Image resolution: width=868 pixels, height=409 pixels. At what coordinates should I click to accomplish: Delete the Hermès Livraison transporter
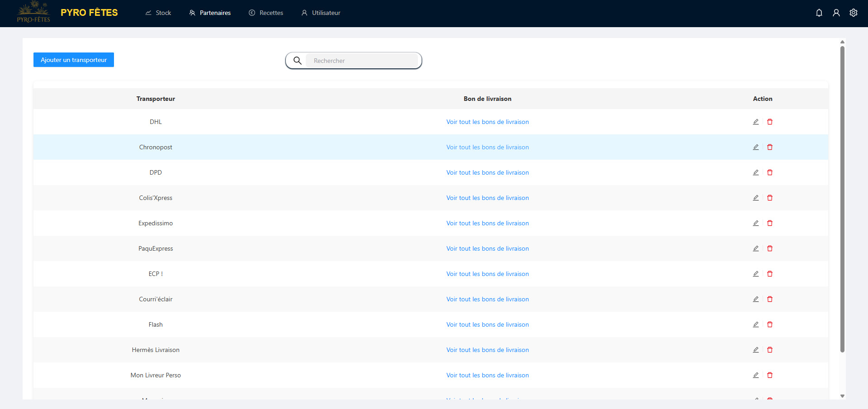click(x=770, y=350)
